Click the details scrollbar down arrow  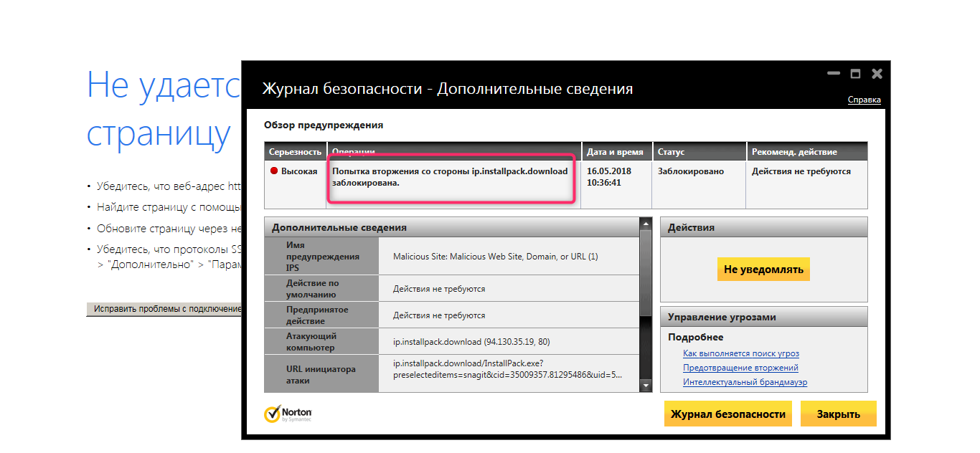point(646,386)
